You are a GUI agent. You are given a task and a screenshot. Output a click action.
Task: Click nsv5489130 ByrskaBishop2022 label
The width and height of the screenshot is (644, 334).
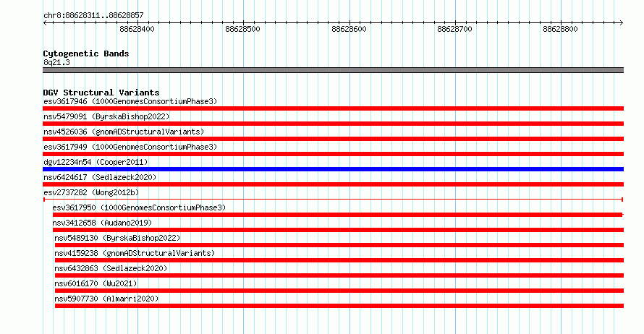pos(117,238)
